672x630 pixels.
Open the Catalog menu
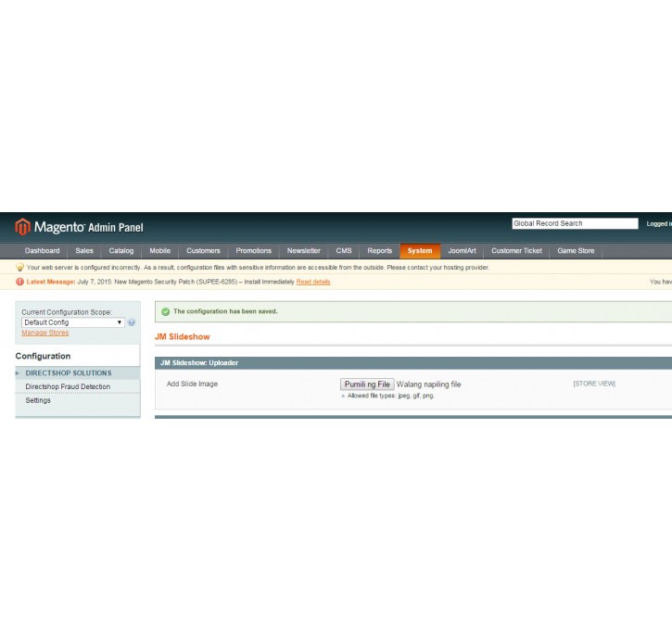pos(120,251)
